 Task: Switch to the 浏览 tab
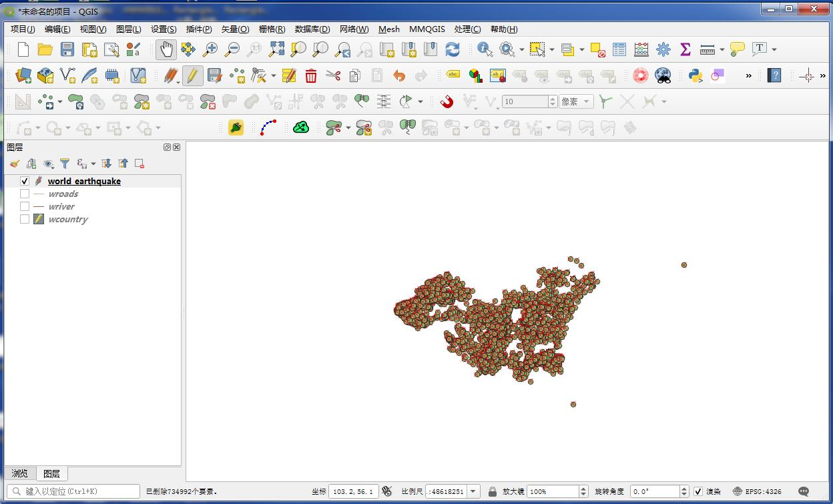click(19, 473)
